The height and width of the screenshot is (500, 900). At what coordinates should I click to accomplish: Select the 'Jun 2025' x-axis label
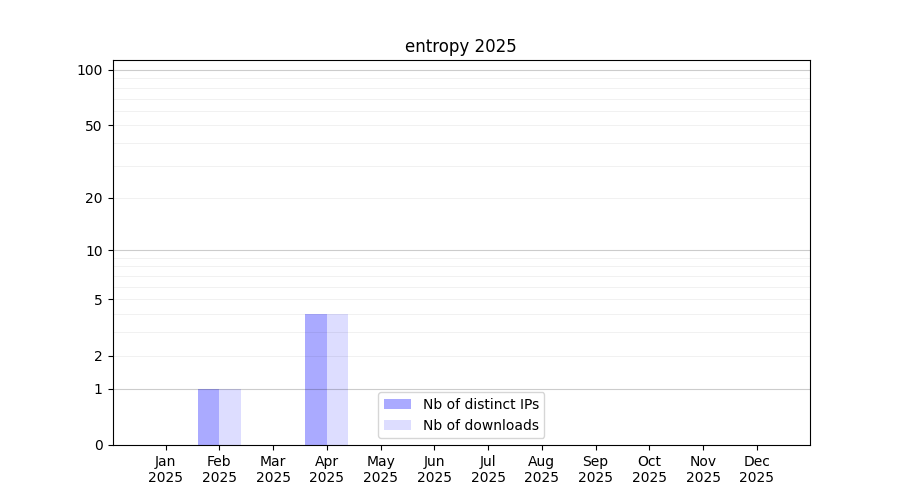point(434,469)
